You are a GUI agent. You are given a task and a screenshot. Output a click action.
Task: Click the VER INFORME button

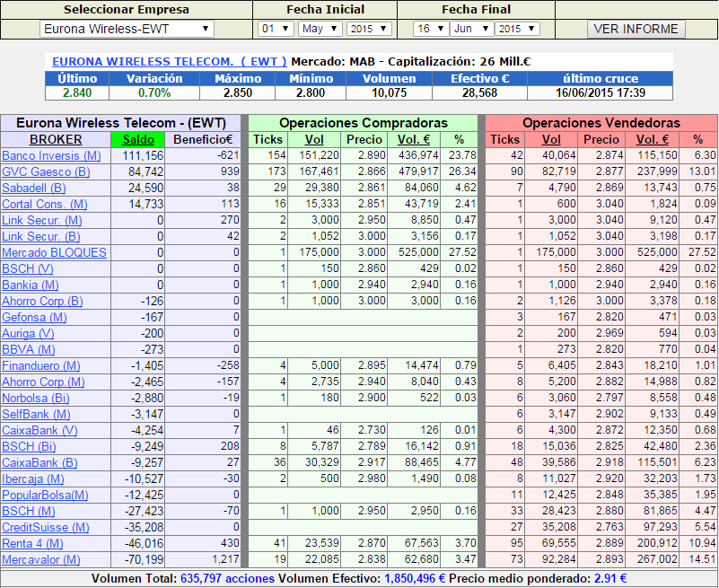click(636, 29)
